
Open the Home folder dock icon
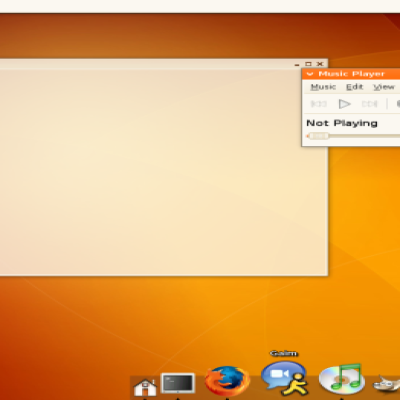click(145, 387)
